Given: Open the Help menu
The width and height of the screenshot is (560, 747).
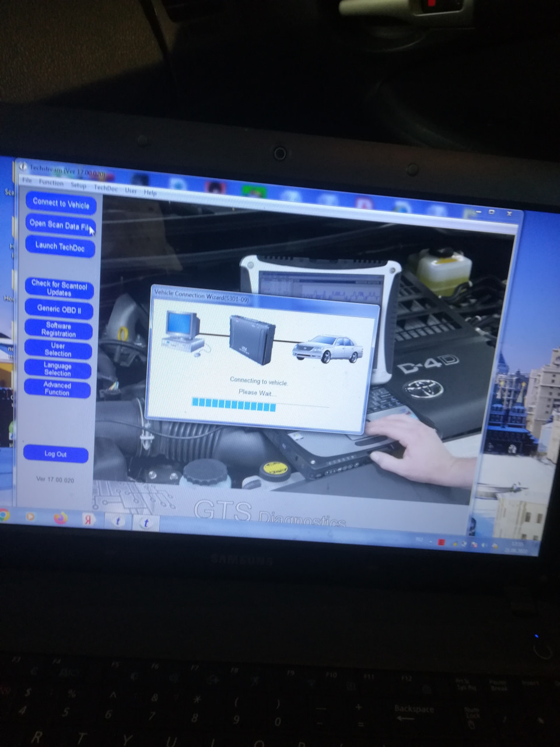Looking at the screenshot, I should pyautogui.click(x=150, y=192).
